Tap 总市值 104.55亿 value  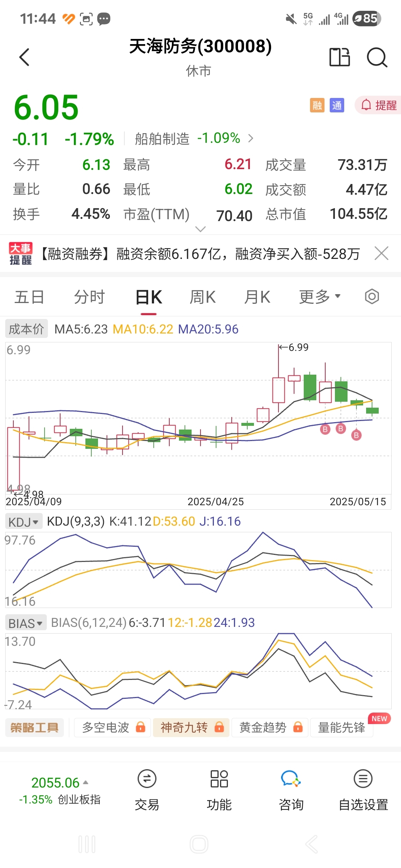click(x=359, y=214)
